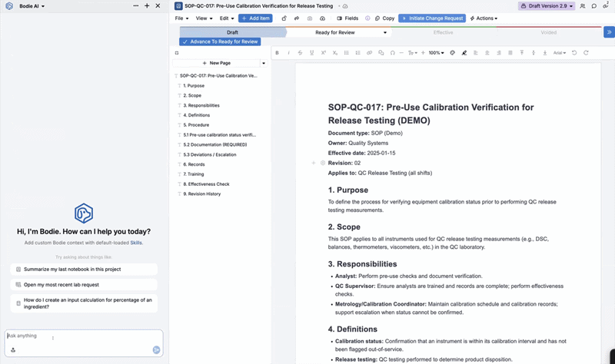Click the bulleted list icon
The image size is (615, 364).
pyautogui.click(x=347, y=53)
